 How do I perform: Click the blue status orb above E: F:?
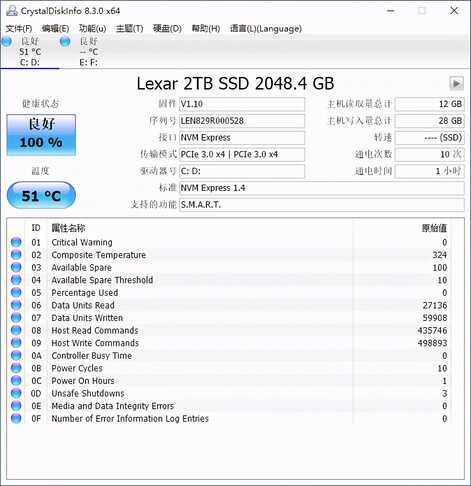pyautogui.click(x=65, y=42)
